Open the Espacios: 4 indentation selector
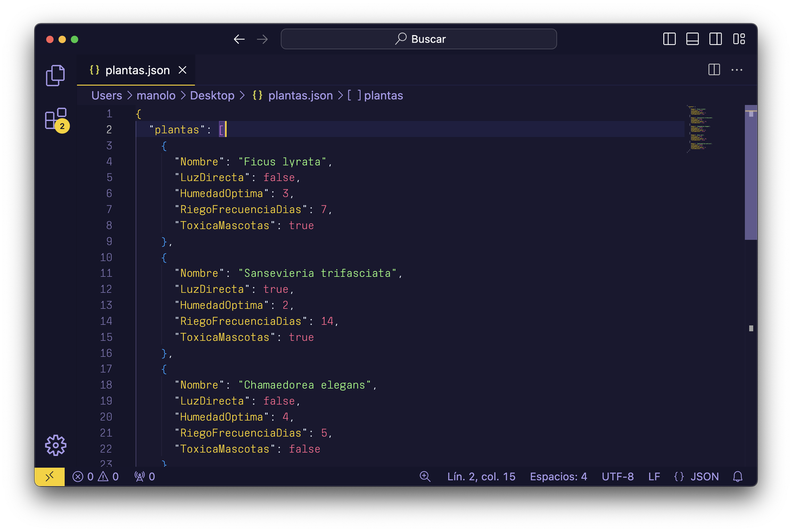This screenshot has height=532, width=792. (x=558, y=477)
